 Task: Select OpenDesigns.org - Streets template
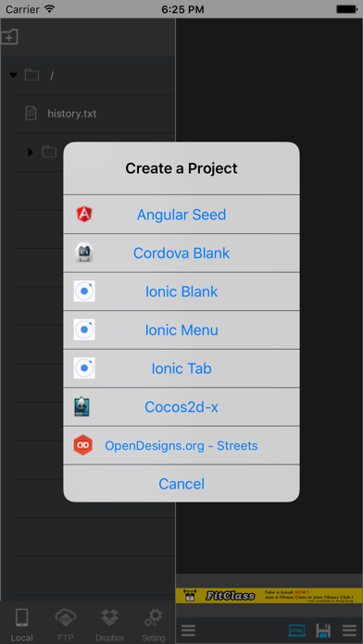click(181, 446)
